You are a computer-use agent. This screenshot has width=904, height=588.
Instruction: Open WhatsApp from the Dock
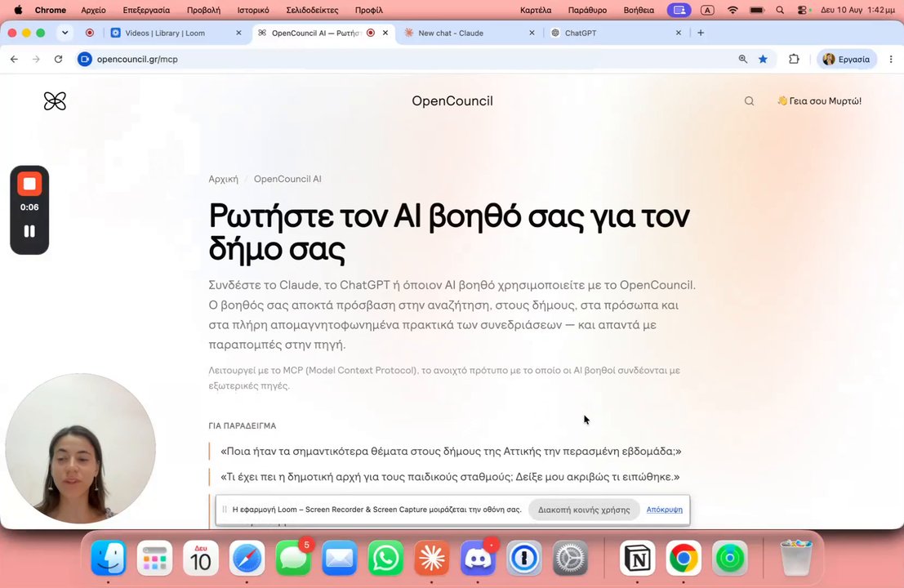point(385,558)
